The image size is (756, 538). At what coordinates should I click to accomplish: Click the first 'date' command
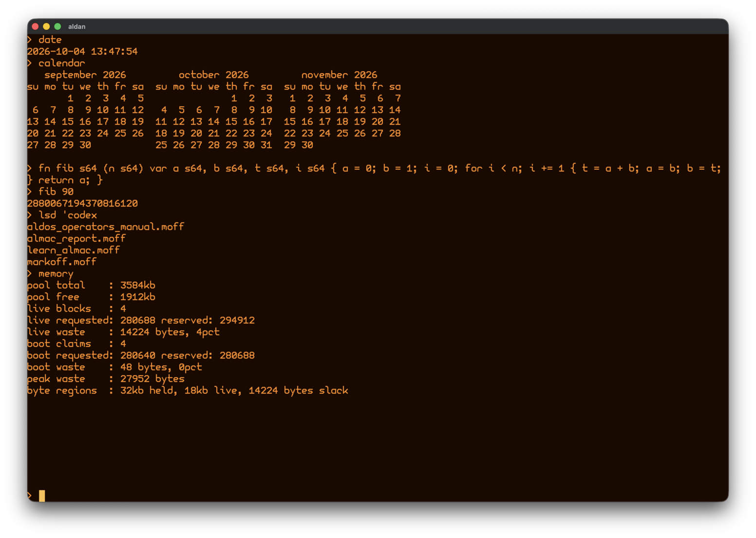point(50,40)
